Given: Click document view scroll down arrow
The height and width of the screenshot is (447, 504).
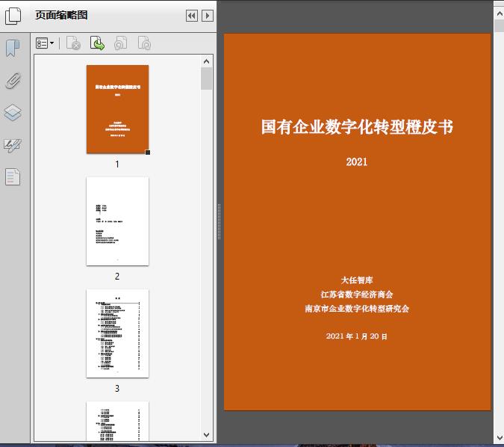Looking at the screenshot, I should tap(500, 437).
